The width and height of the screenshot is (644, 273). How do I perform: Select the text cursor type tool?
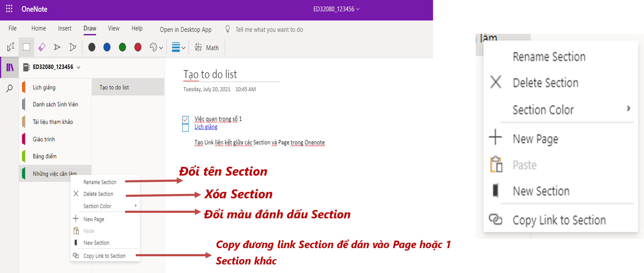(11, 47)
